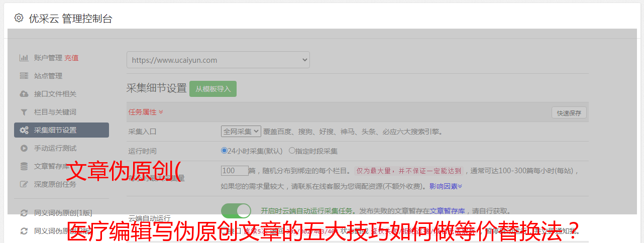644x243 pixels.
Task: Click the 优采云 管理控制台 title
Action: coord(70,19)
